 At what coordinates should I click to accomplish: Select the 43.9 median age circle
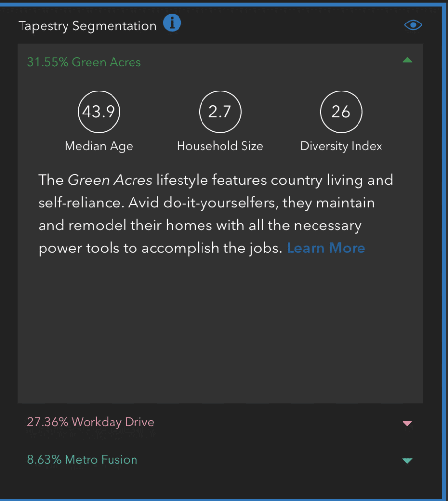click(x=99, y=112)
